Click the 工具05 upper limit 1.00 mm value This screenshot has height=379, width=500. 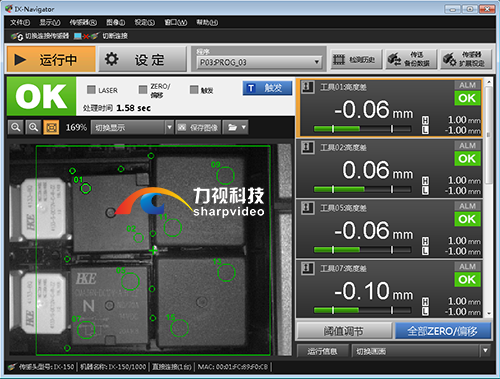[464, 241]
